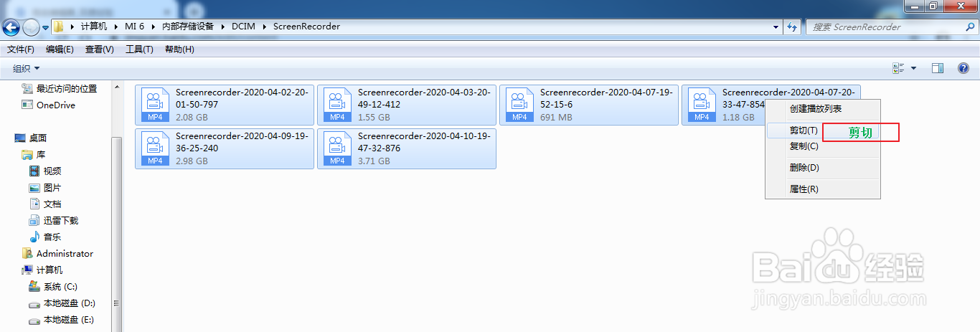The image size is (980, 332).
Task: Open the 帮助(H) menu
Action: (x=179, y=49)
